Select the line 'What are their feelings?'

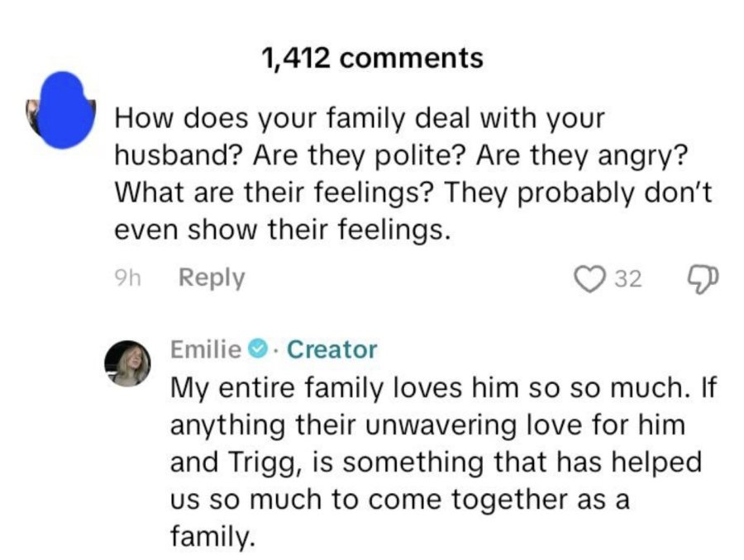click(413, 192)
